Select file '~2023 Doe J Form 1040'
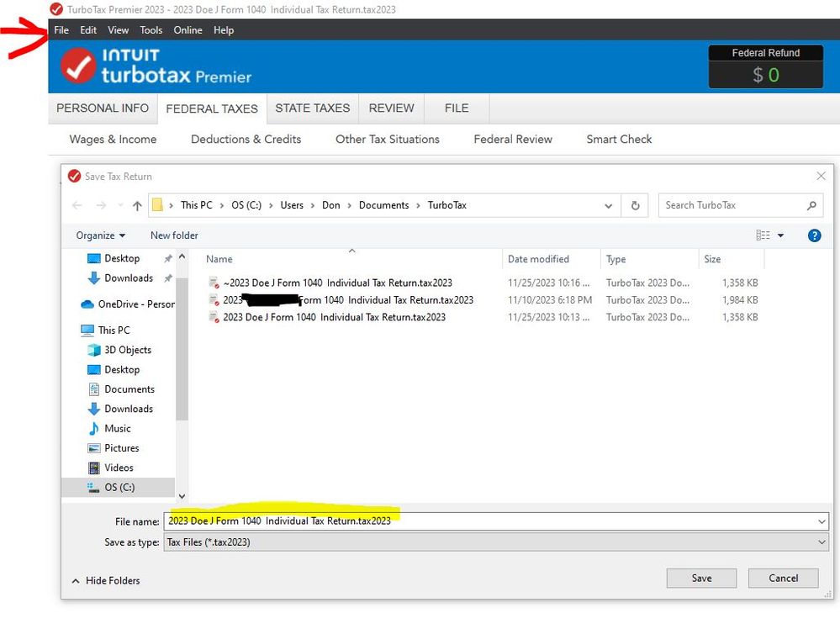This screenshot has width=840, height=629. [337, 283]
